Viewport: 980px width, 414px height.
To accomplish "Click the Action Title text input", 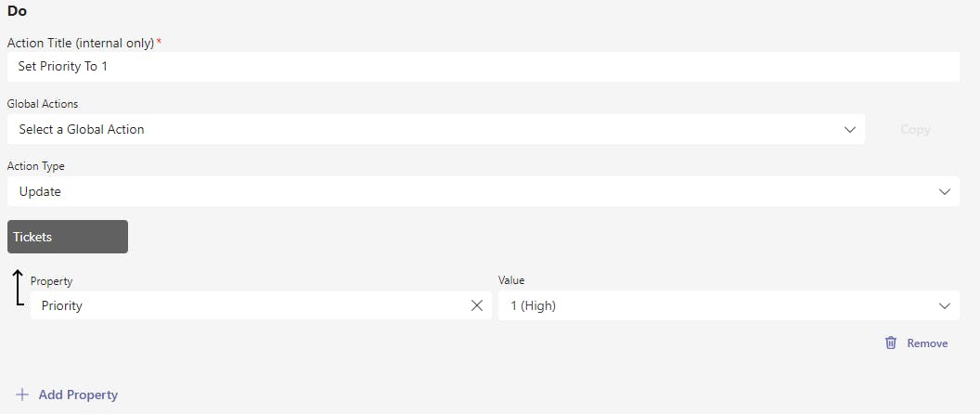I will pos(483,67).
